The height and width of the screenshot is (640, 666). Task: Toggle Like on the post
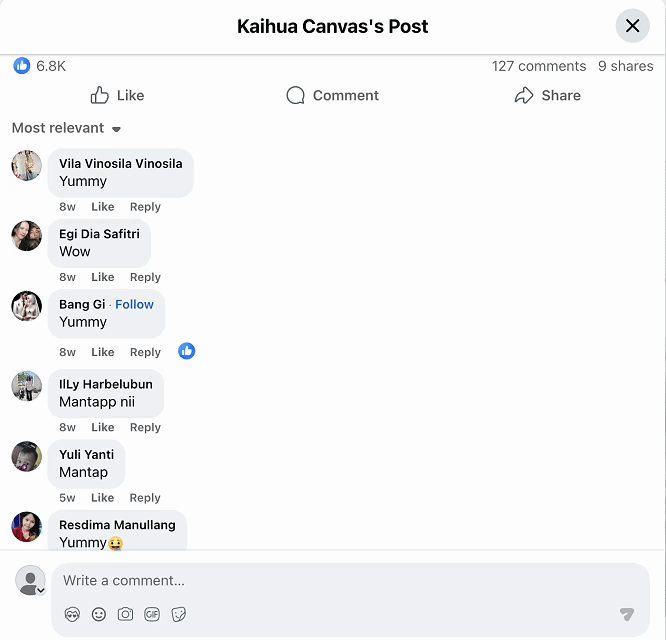coord(117,96)
